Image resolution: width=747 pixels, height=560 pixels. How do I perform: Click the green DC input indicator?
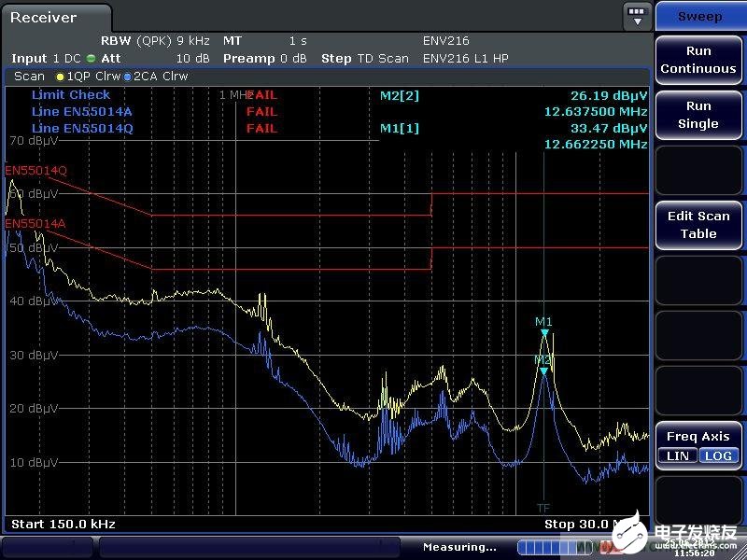click(x=91, y=59)
